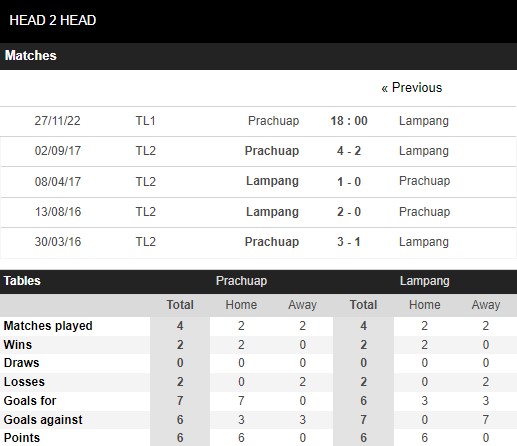The image size is (517, 446).
Task: Click the HEAD 2 HEAD title
Action: (53, 20)
